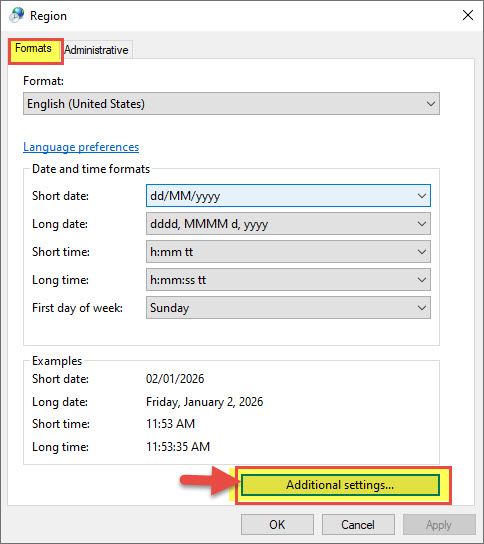Expand the Long time format dropdown
The height and width of the screenshot is (544, 484).
pos(288,280)
